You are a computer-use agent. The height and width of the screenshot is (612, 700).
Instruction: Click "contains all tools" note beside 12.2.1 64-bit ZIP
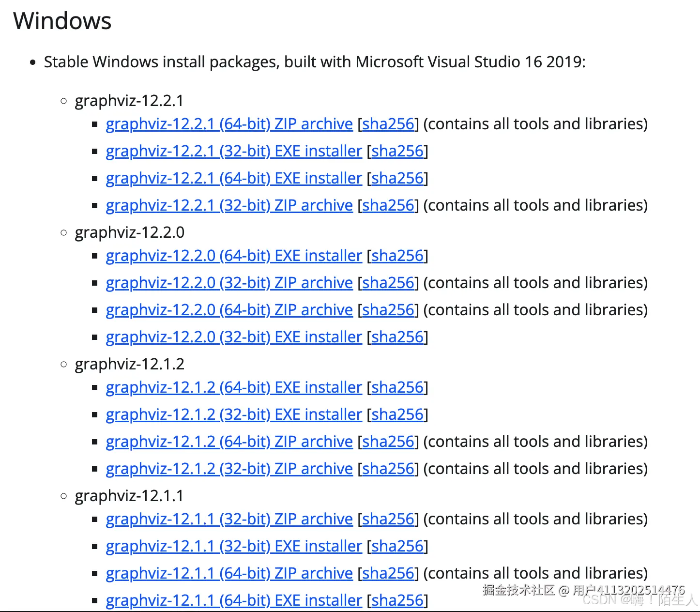tap(535, 124)
